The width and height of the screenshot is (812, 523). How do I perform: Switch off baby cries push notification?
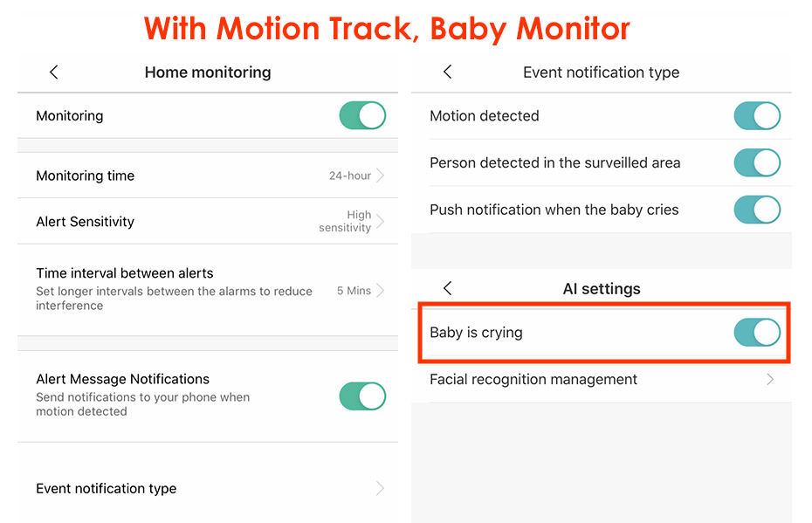click(756, 210)
